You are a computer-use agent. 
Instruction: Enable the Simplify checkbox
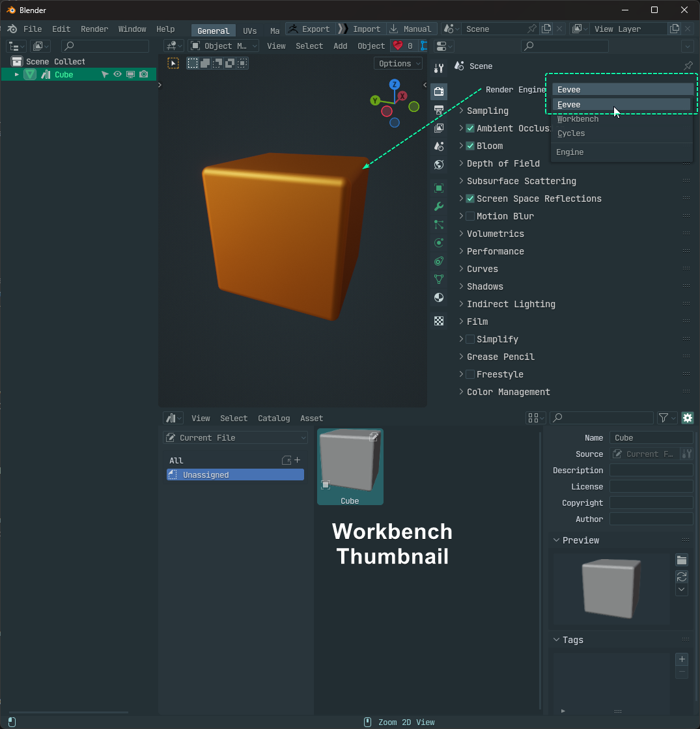pyautogui.click(x=470, y=339)
